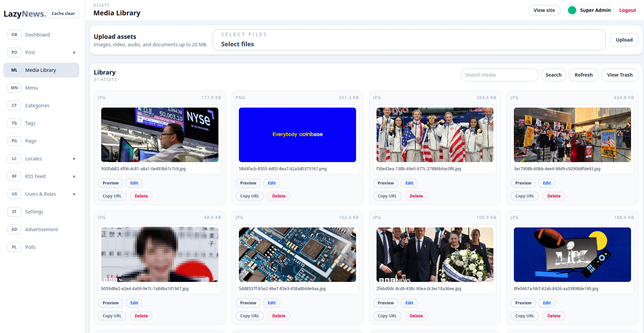This screenshot has height=333, width=644.
Task: Copy URL of the 5dd8537f jpg asset
Action: [250, 316]
